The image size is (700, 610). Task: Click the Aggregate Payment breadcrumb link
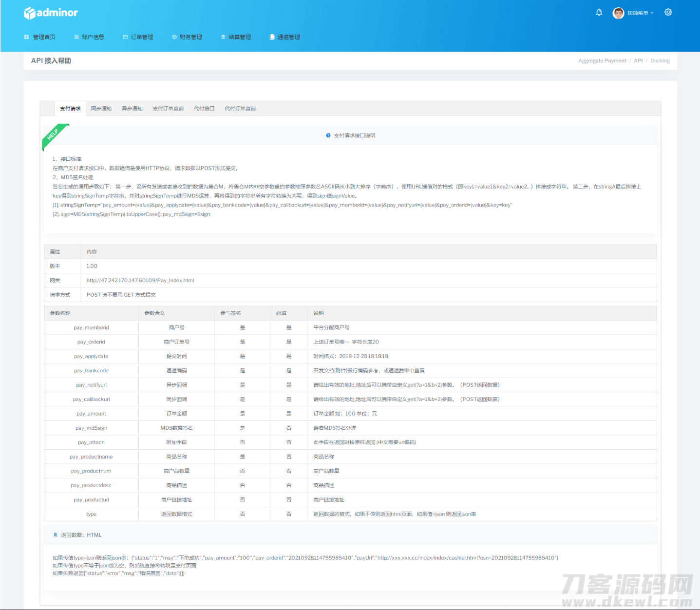[602, 61]
